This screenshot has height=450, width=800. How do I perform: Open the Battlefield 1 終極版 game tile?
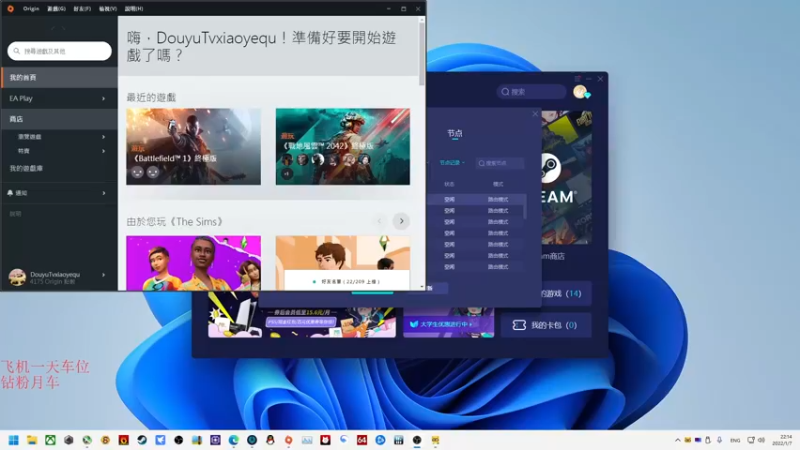pyautogui.click(x=193, y=146)
